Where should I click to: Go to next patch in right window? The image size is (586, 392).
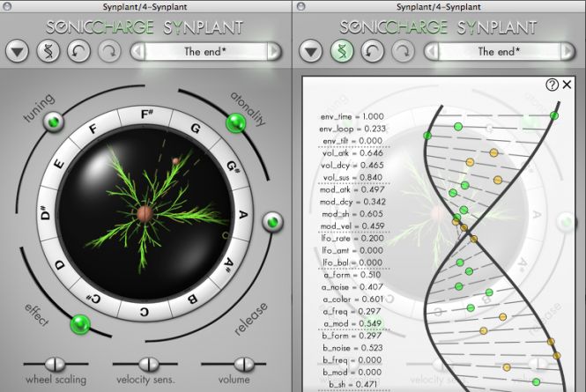pyautogui.click(x=567, y=51)
